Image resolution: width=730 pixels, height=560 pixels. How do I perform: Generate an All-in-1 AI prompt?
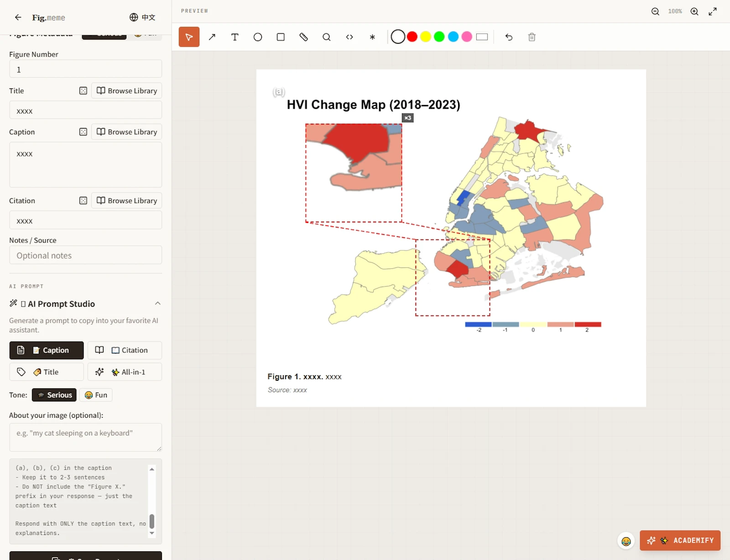124,372
